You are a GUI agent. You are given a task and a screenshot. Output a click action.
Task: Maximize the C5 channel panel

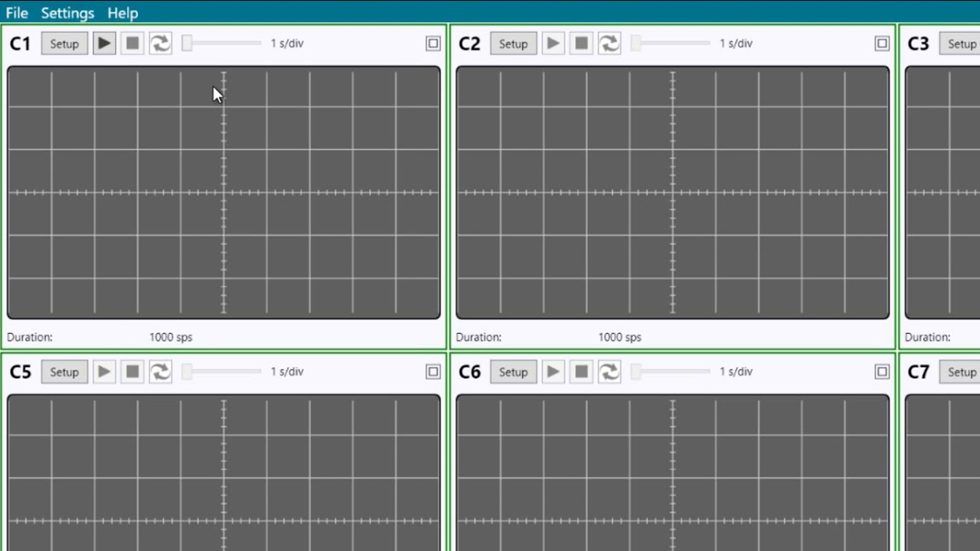433,372
